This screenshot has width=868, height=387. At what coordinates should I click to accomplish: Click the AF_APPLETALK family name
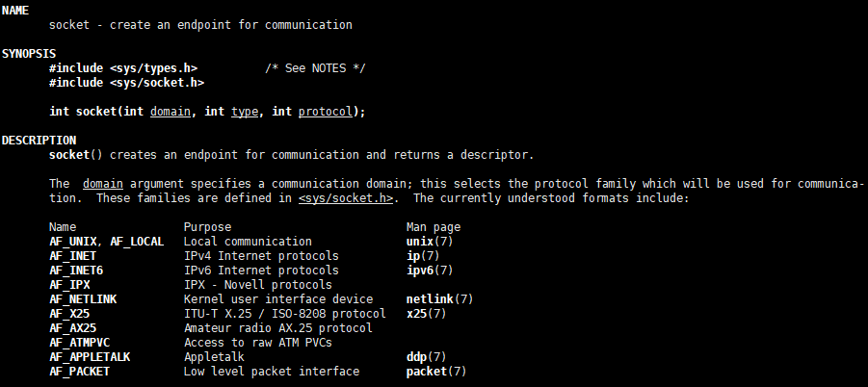(90, 357)
